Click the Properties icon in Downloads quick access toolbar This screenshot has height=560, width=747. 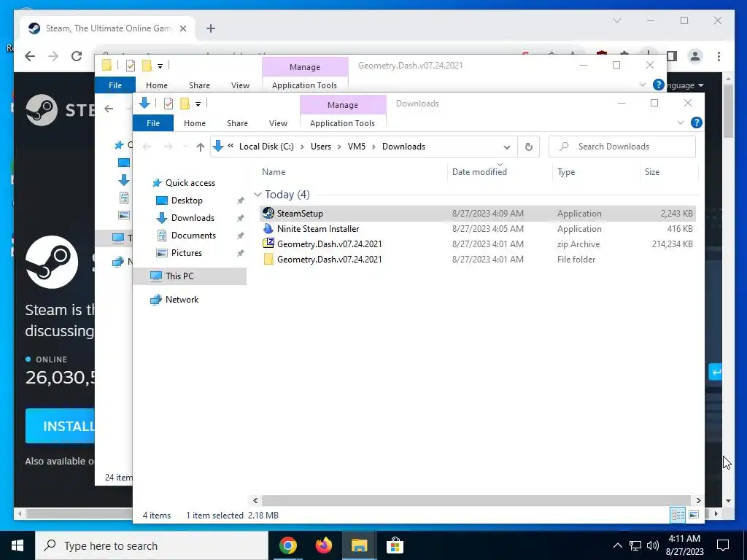coord(169,104)
